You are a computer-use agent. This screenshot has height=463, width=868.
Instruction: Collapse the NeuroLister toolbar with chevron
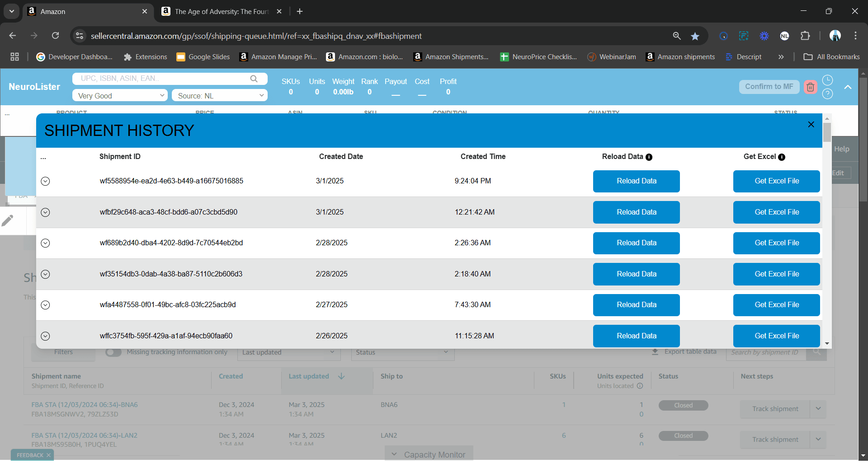848,87
